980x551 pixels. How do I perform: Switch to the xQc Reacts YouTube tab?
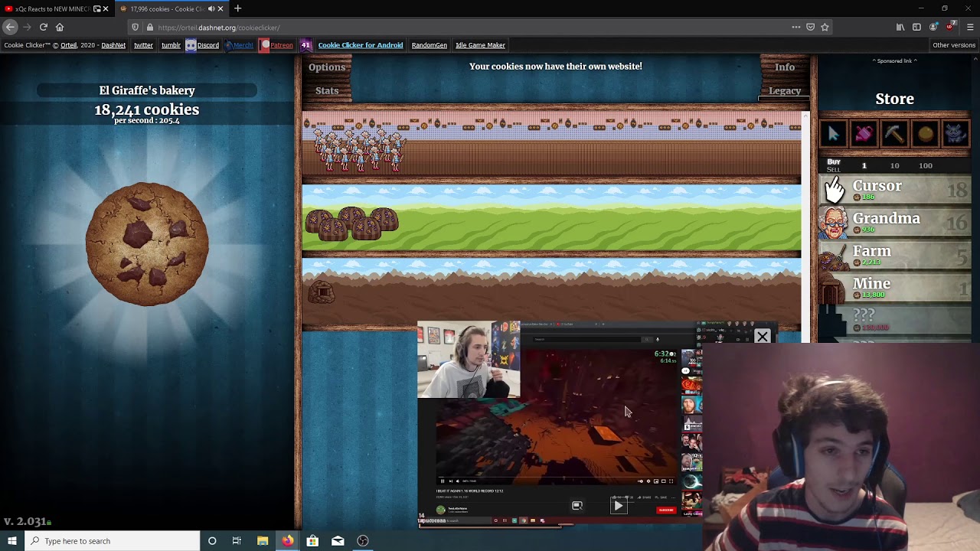point(54,8)
